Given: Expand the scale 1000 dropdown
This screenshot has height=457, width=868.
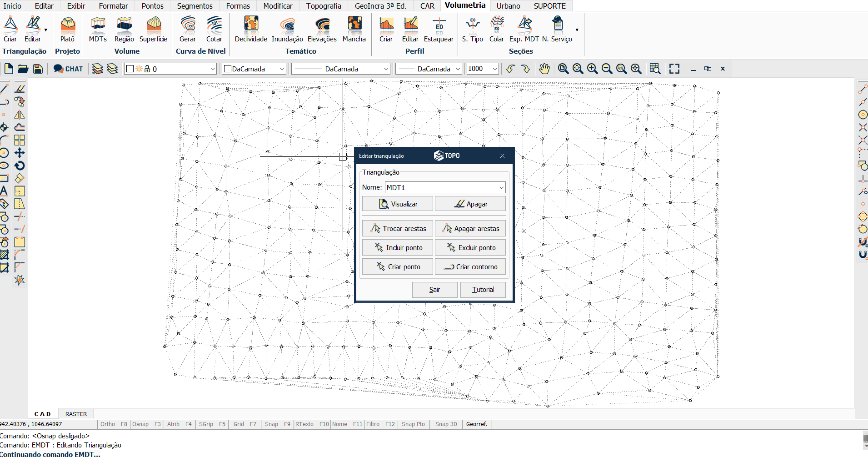Looking at the screenshot, I should click(x=494, y=69).
